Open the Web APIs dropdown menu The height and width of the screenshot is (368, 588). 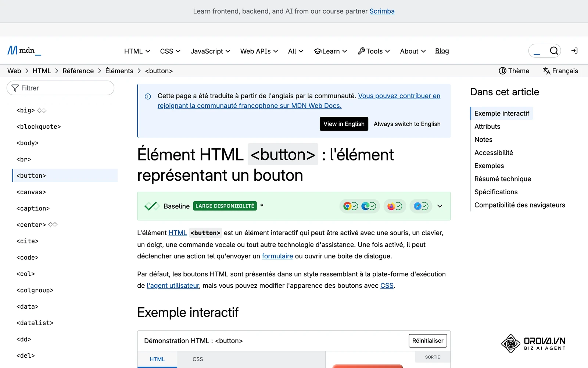click(x=259, y=51)
